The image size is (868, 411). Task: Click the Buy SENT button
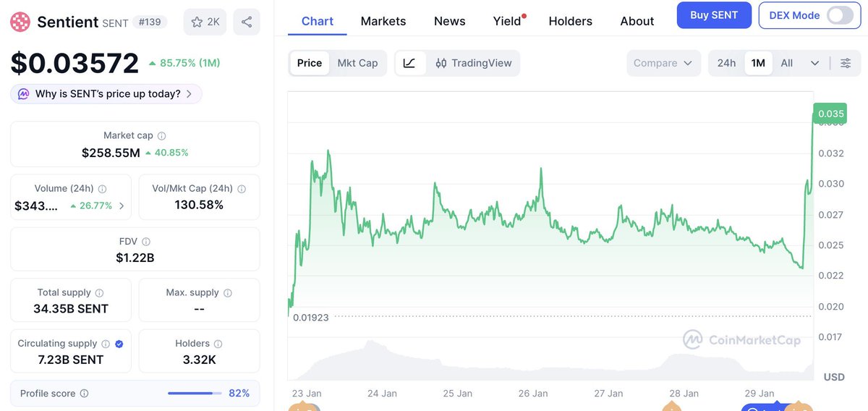[x=714, y=15]
